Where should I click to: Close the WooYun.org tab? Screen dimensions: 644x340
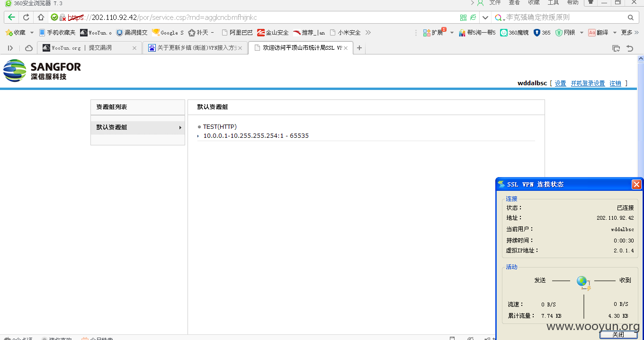[x=134, y=48]
